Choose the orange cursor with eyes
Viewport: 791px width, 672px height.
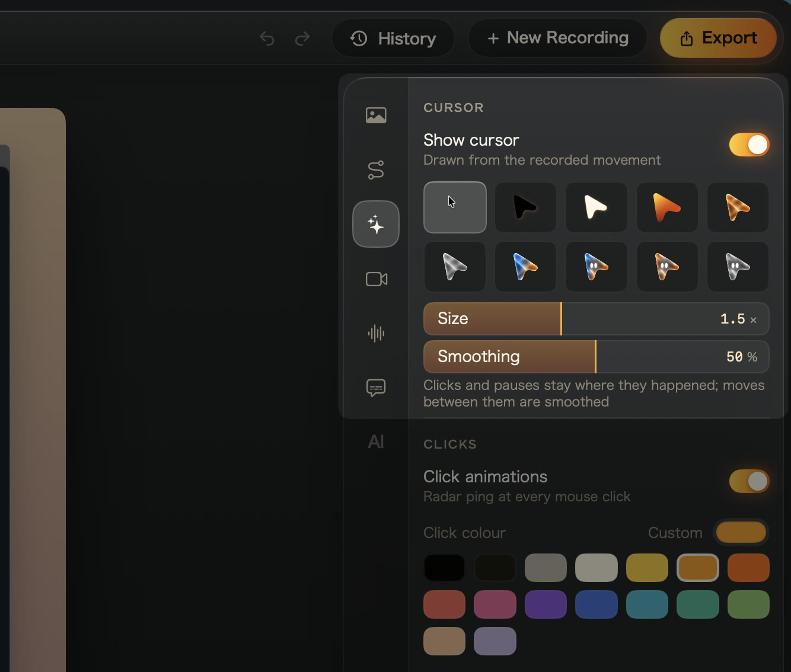point(667,267)
